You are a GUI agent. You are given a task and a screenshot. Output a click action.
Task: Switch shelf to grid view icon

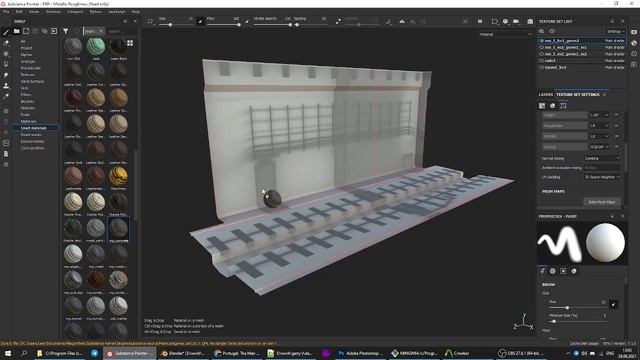(130, 43)
